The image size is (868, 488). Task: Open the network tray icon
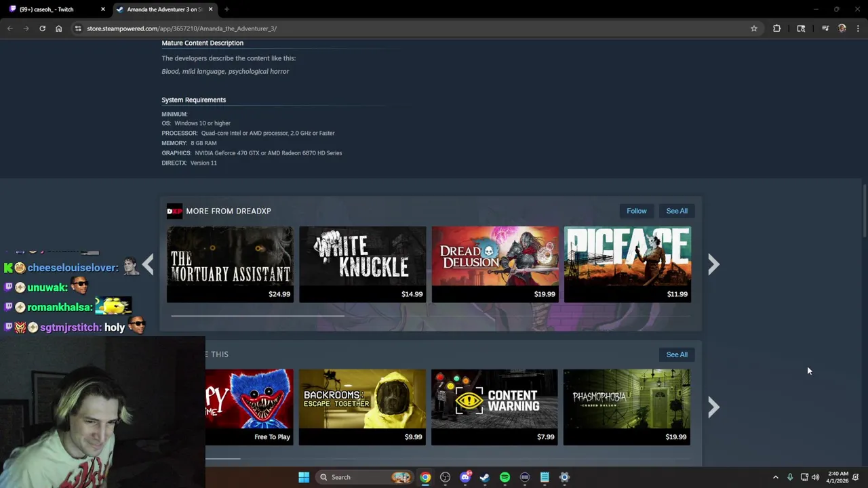pyautogui.click(x=804, y=477)
